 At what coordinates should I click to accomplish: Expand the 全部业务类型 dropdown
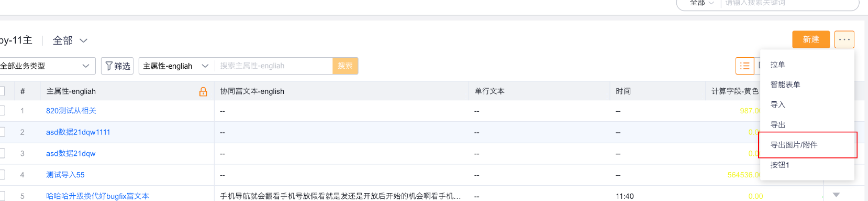pos(47,66)
